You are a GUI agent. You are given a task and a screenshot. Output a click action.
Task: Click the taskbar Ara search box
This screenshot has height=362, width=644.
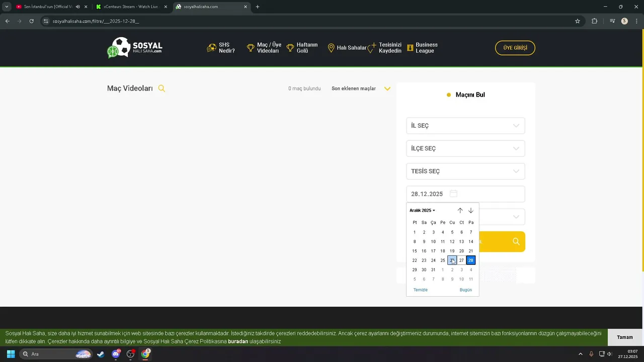[x=56, y=354]
